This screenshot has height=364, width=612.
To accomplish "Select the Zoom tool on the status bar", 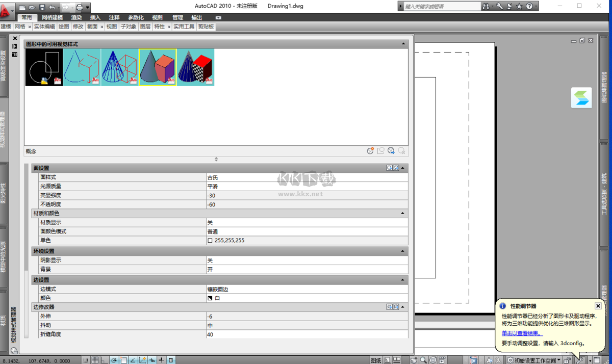I will (x=423, y=359).
